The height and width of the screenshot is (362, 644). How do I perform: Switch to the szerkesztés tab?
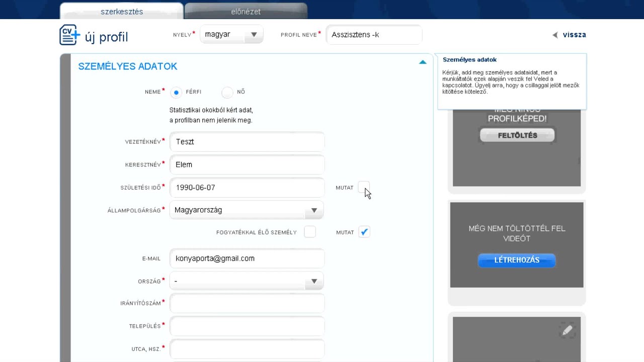click(122, 11)
